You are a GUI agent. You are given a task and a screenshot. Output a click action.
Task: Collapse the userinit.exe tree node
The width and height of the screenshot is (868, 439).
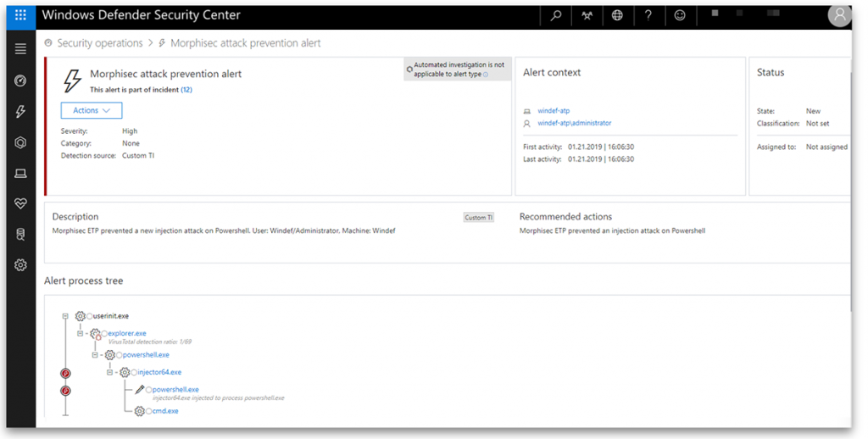click(x=65, y=316)
